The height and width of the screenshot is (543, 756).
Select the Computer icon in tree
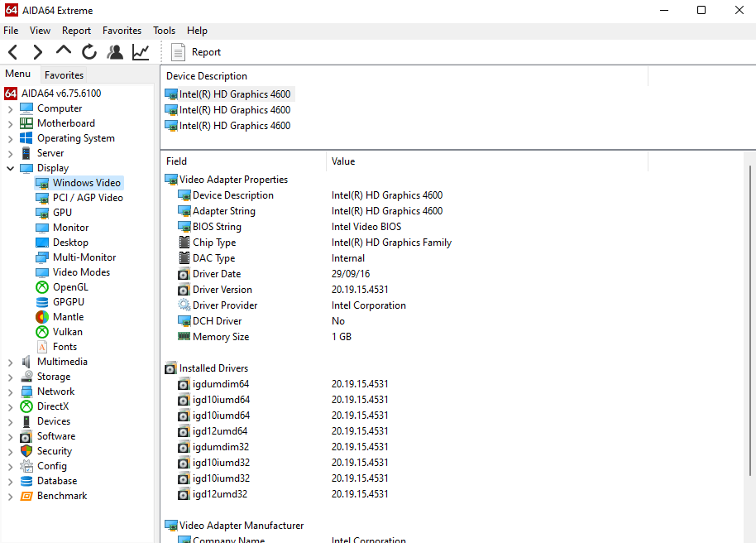click(x=26, y=108)
